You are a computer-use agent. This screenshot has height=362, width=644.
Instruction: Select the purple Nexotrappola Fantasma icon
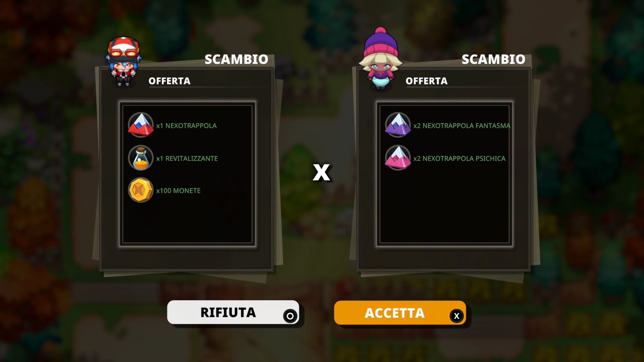398,125
